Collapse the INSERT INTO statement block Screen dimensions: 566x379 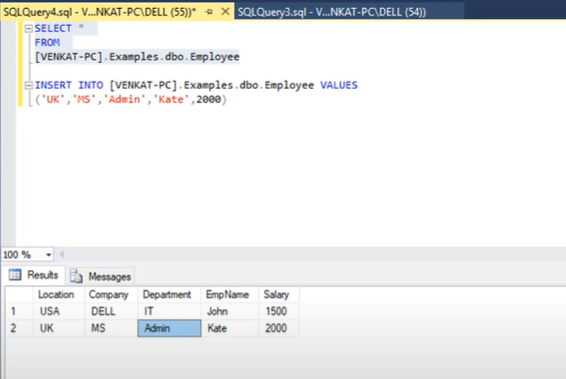[x=29, y=85]
